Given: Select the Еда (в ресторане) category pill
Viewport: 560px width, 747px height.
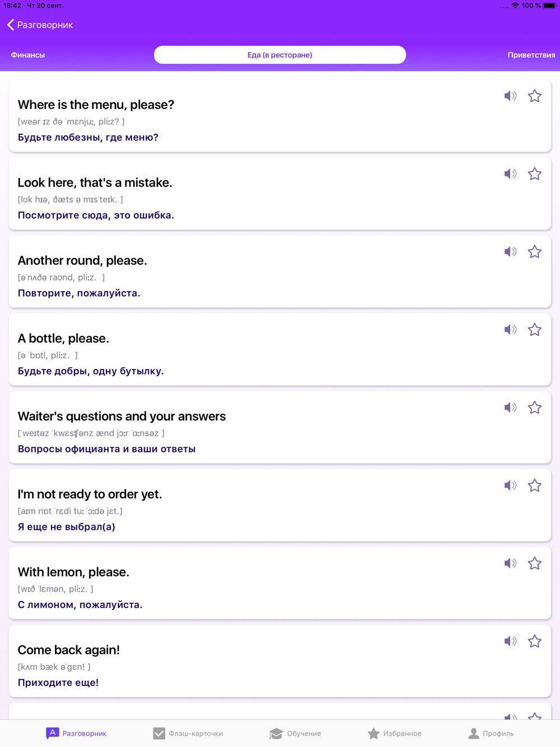Looking at the screenshot, I should click(280, 55).
